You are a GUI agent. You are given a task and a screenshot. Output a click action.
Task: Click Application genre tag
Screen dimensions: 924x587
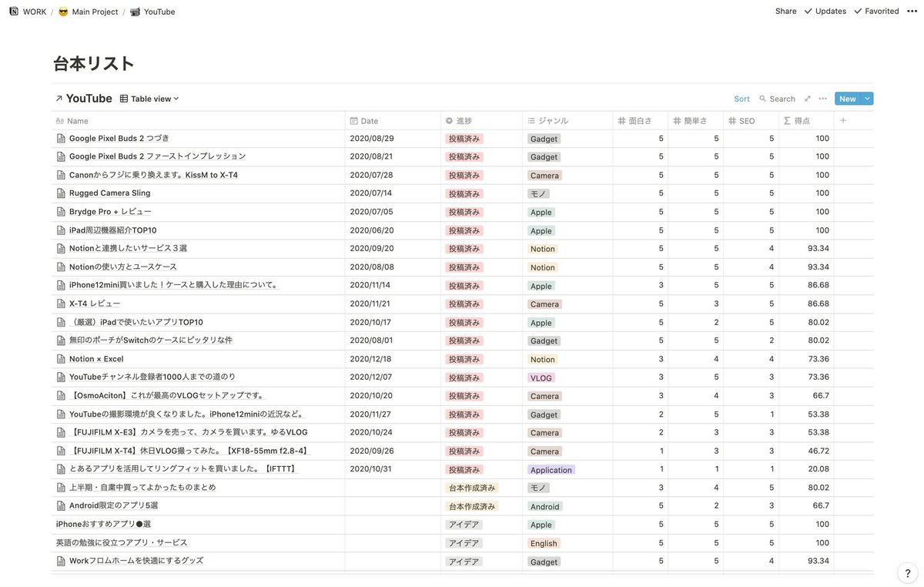tap(551, 470)
